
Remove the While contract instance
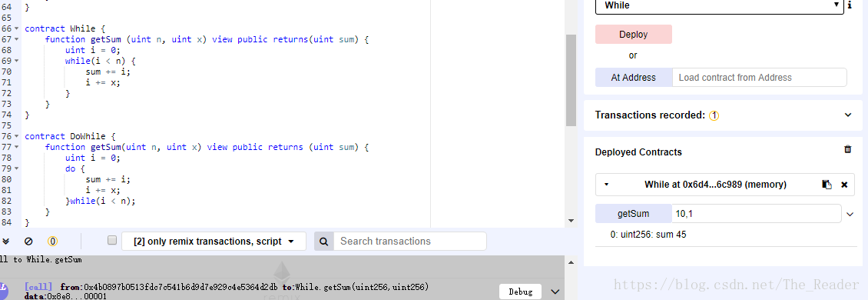coord(844,185)
